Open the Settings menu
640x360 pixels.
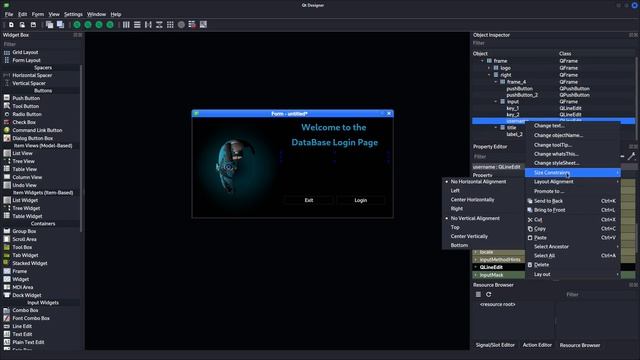(73, 14)
